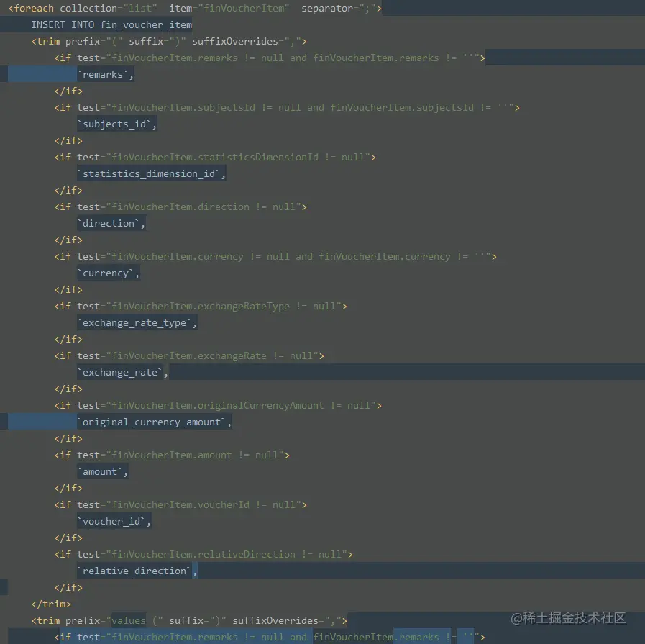Viewport: 645px width, 644px height.
Task: Click the finVoucherItem.amount if test line
Action: [x=172, y=455]
